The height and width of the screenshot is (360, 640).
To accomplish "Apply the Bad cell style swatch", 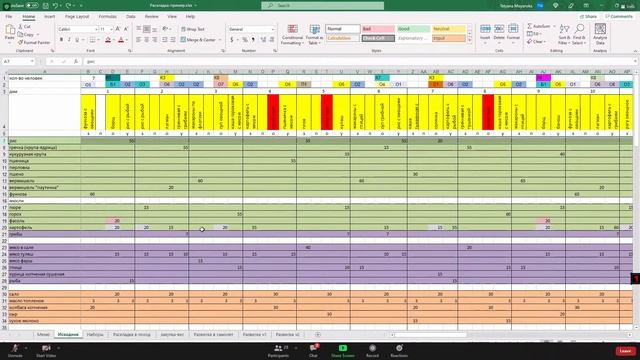I will point(378,29).
